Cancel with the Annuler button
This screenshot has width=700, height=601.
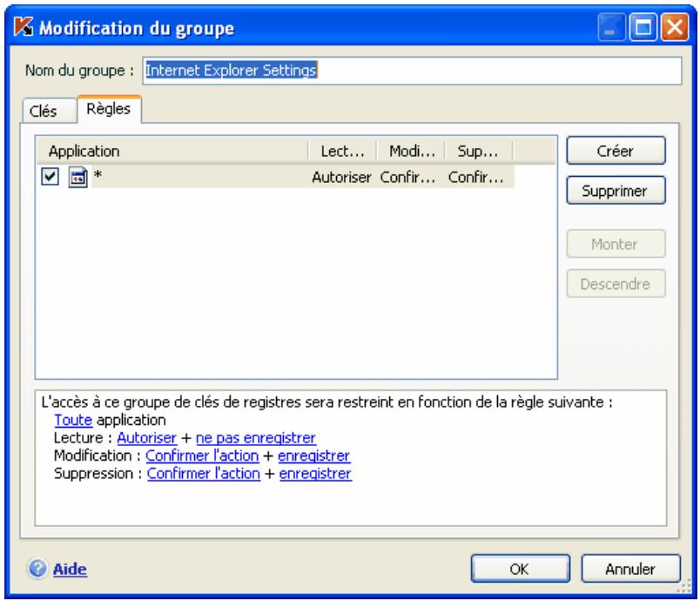(x=631, y=569)
